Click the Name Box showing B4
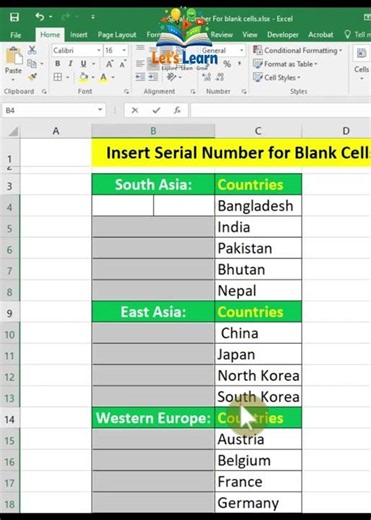This screenshot has width=371, height=520. click(50, 110)
